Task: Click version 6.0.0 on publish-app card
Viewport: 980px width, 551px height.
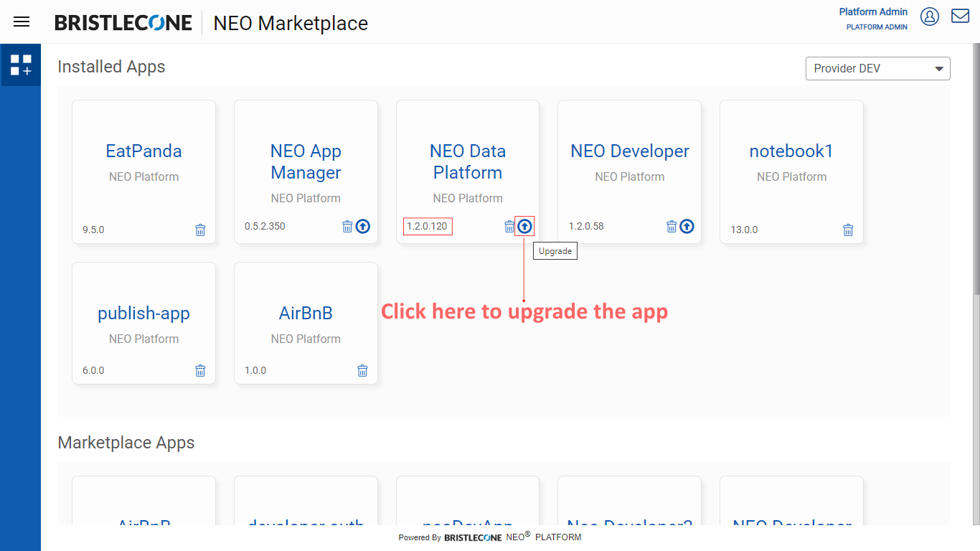Action: click(x=93, y=371)
